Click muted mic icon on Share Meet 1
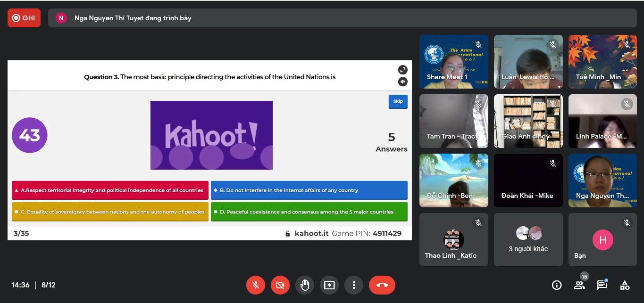Screen dimensions: 644x303 (478, 45)
